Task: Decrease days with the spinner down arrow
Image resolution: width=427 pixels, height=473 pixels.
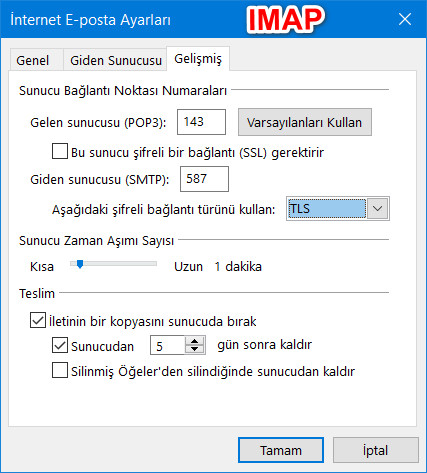Action: (195, 350)
